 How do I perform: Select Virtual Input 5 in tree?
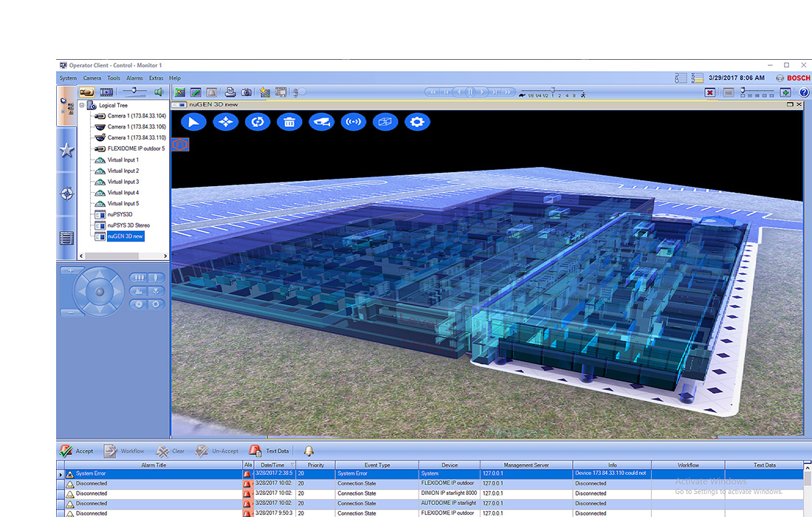[123, 204]
